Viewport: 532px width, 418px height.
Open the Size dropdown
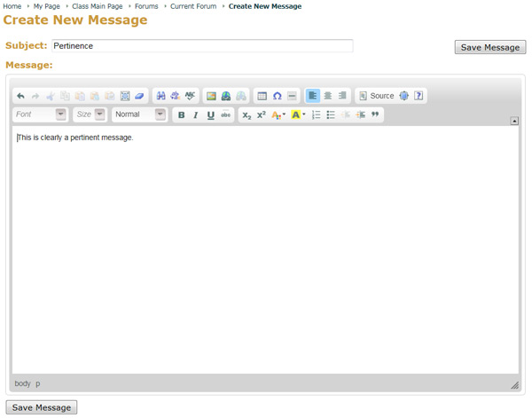click(90, 114)
